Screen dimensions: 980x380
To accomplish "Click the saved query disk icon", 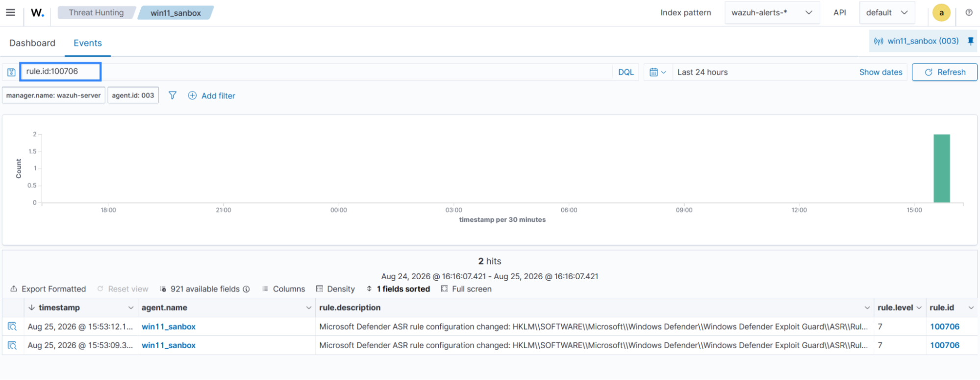I will pyautogui.click(x=11, y=72).
